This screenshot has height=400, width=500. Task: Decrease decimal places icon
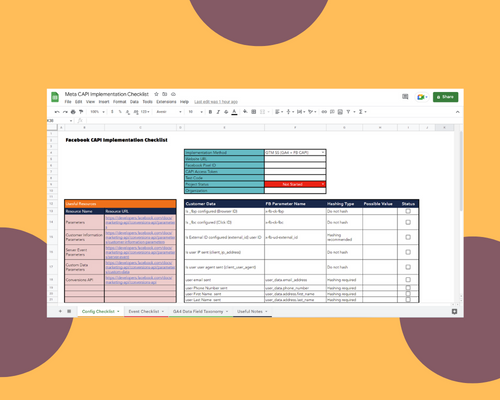128,112
